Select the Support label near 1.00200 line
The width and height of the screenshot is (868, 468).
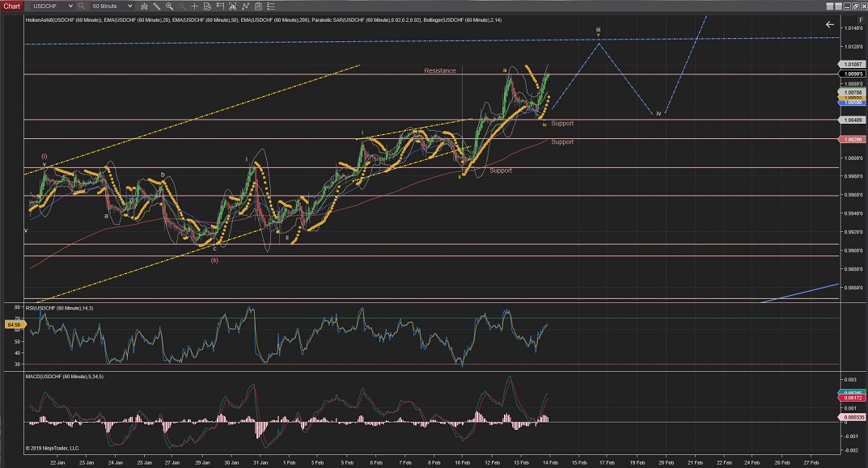[x=562, y=142]
